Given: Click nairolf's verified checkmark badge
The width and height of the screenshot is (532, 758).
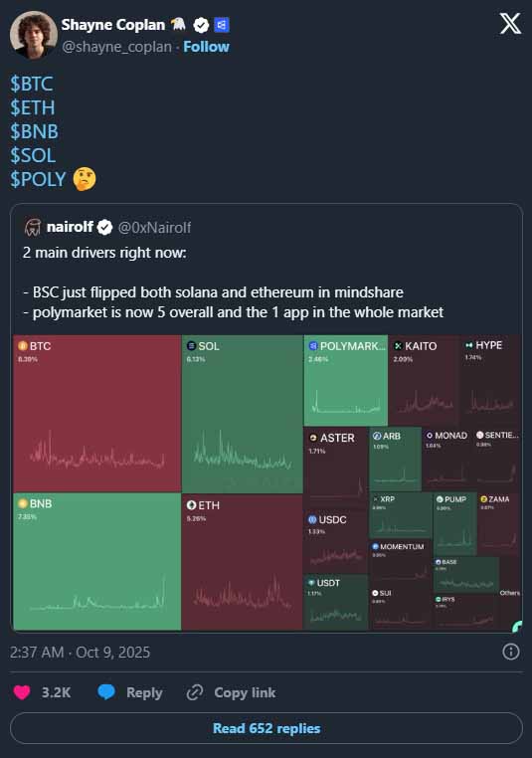Looking at the screenshot, I should 104,227.
